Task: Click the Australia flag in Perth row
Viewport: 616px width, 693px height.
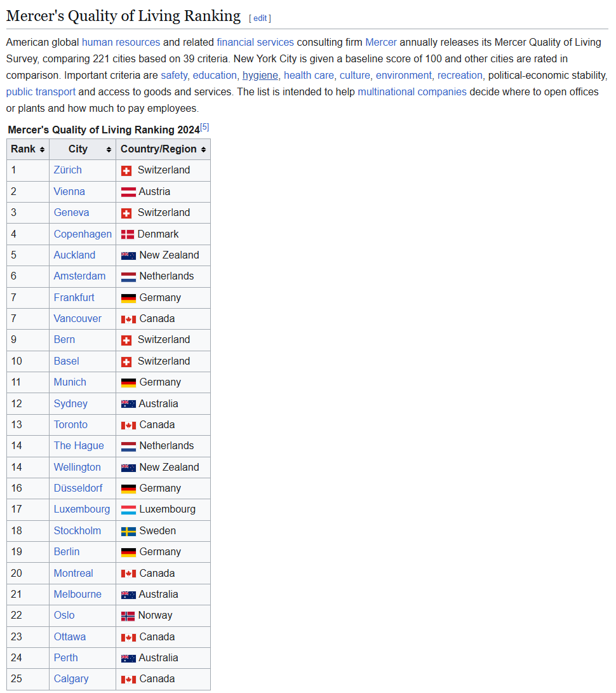Action: click(128, 659)
